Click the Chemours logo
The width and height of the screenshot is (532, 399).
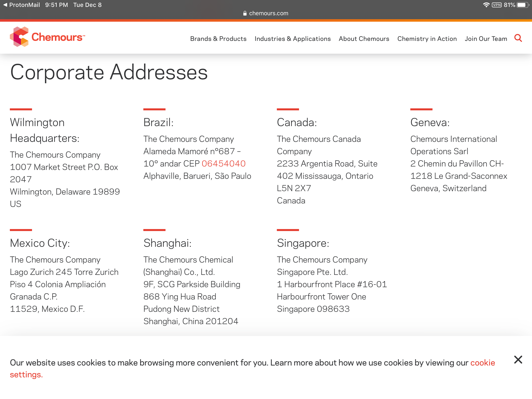click(x=48, y=37)
